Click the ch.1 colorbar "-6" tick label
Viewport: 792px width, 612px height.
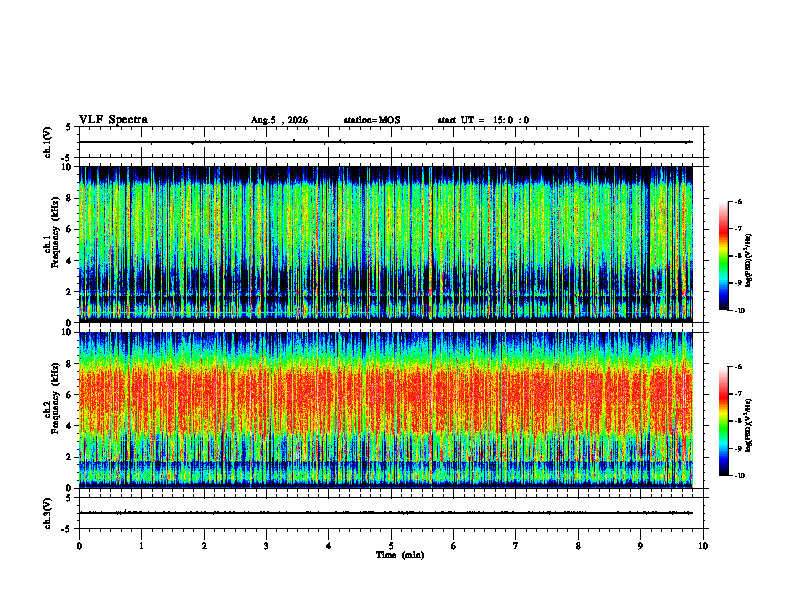tap(739, 201)
